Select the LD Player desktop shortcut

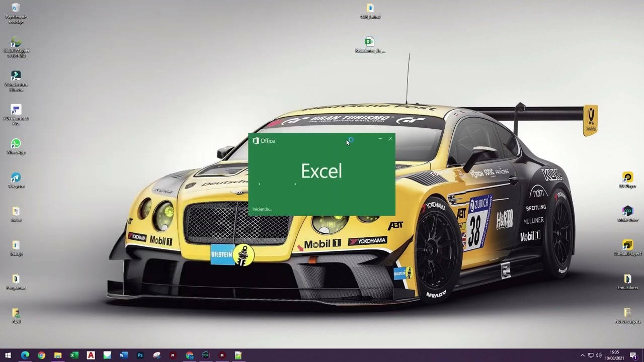(628, 180)
